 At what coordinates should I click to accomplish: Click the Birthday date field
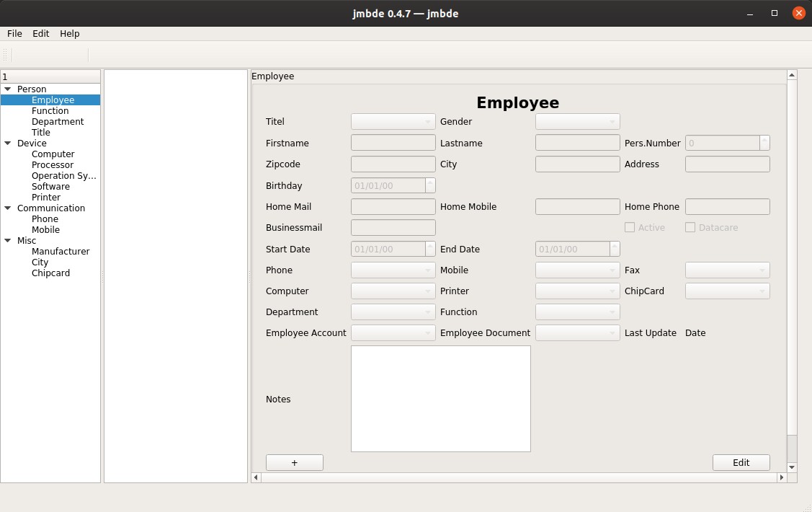point(393,185)
